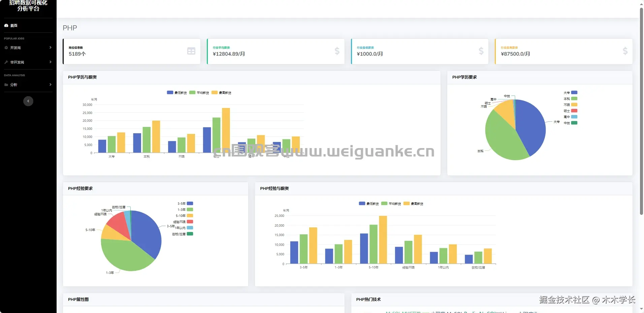Click the 在校/应届 legend entry in PHP经验要求
The height and width of the screenshot is (313, 644).
(183, 234)
